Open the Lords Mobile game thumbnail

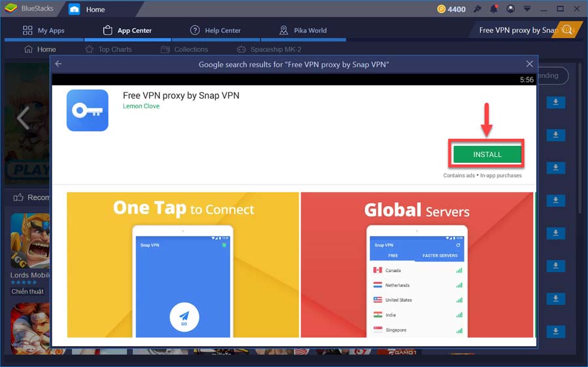pyautogui.click(x=30, y=241)
